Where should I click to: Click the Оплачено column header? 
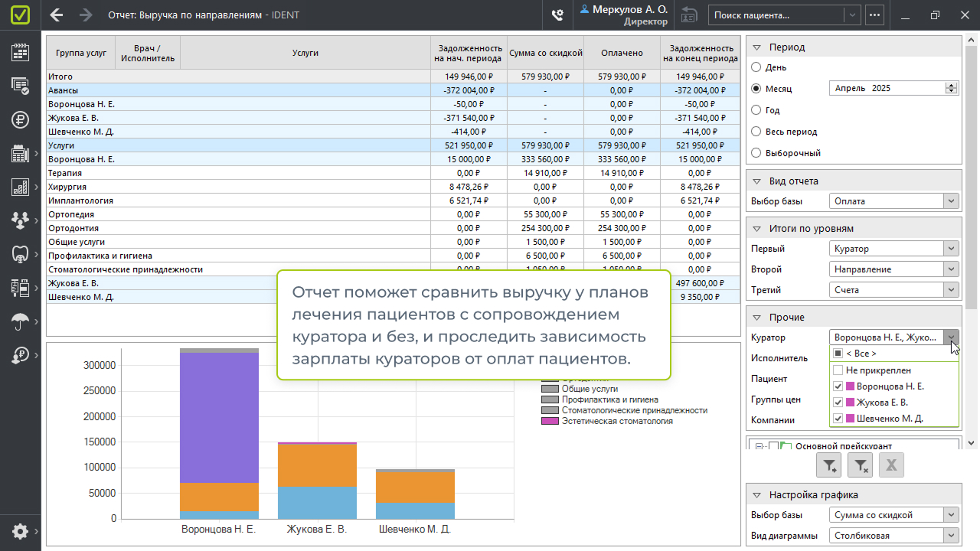point(622,53)
